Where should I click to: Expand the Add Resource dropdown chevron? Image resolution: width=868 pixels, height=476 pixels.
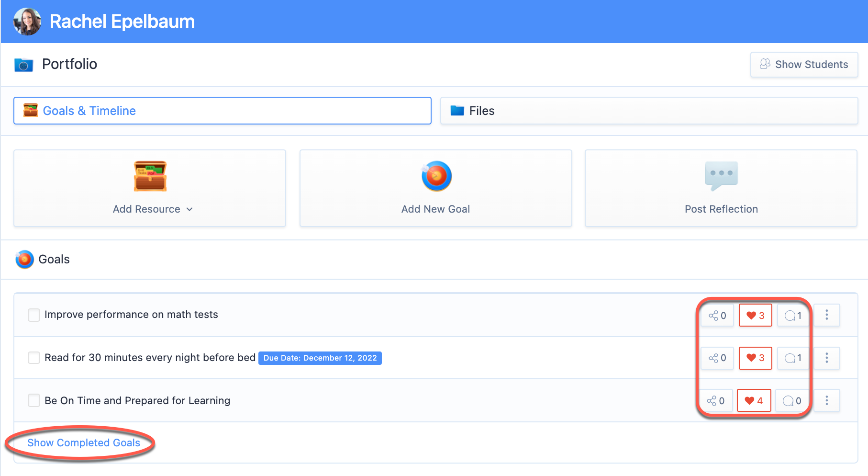coord(189,209)
